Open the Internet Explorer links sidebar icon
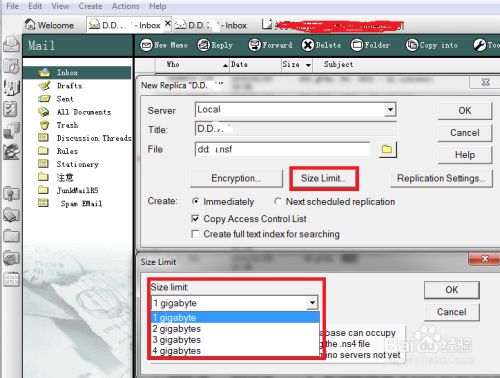 (x=11, y=258)
